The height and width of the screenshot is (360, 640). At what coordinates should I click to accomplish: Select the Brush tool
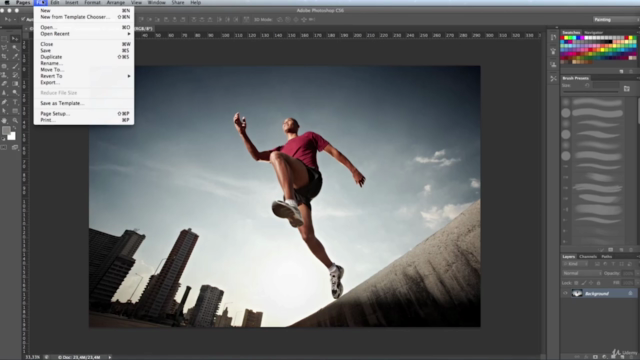point(15,66)
